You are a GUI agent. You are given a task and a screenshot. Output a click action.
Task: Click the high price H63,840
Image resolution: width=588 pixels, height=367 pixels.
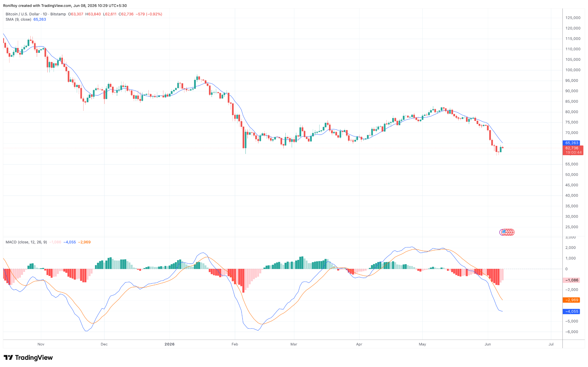click(x=93, y=14)
